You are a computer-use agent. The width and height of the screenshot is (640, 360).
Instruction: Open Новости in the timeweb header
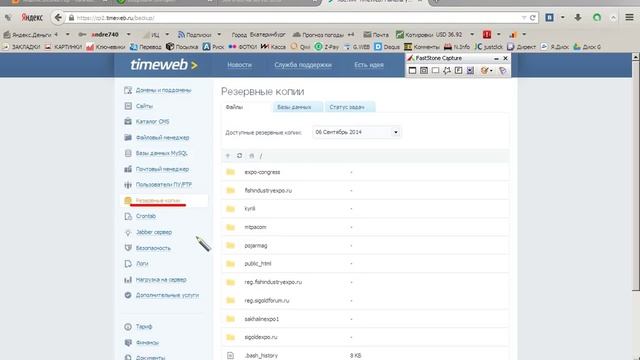click(x=240, y=65)
